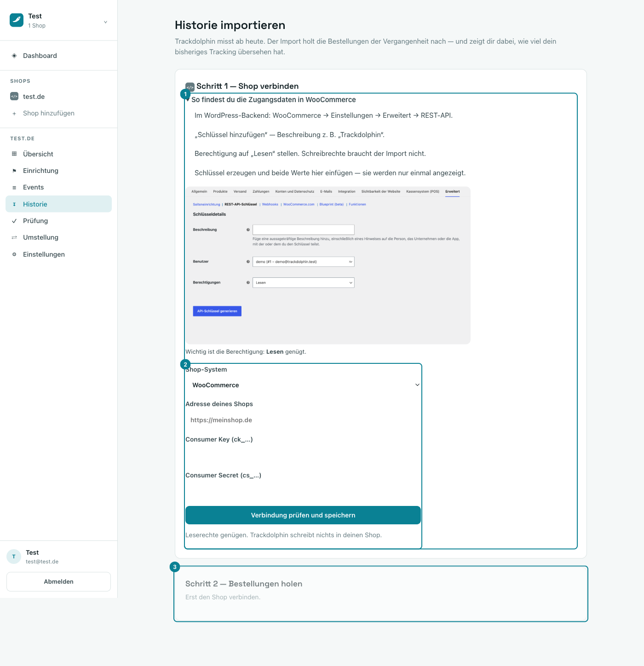Screen dimensions: 644x666
Task: Click the instruction line starting 'Berechtigung auf'
Action: pyautogui.click(x=310, y=154)
